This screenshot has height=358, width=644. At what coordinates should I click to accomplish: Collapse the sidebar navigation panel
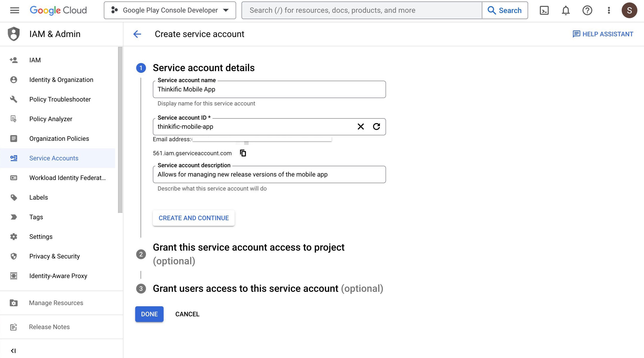[x=13, y=351]
